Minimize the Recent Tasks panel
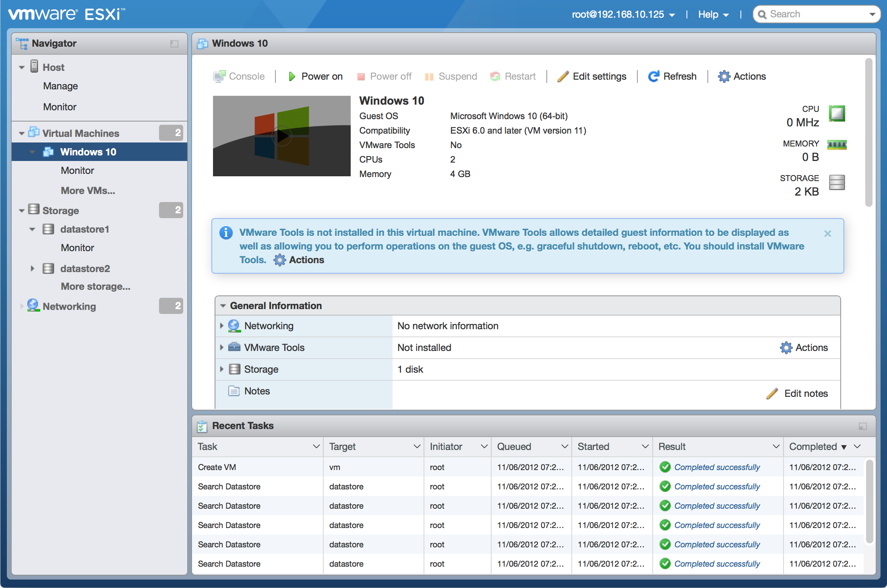Image resolution: width=887 pixels, height=588 pixels. tap(863, 426)
